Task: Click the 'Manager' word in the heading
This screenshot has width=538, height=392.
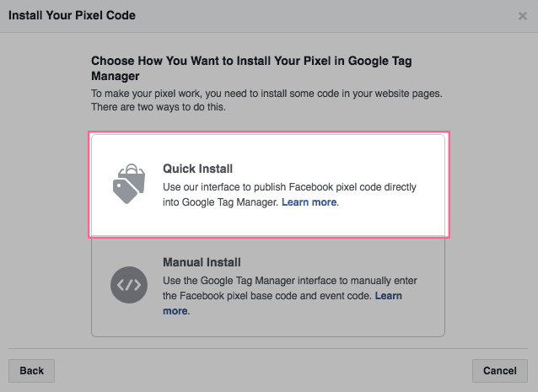Action: 116,76
